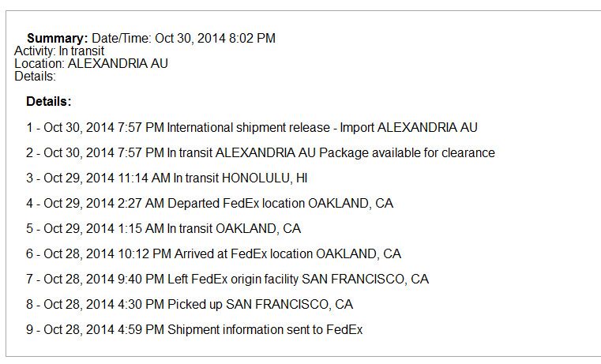Click entry 7 Left FedEx origin facility
The height and width of the screenshot is (364, 601).
(x=227, y=279)
